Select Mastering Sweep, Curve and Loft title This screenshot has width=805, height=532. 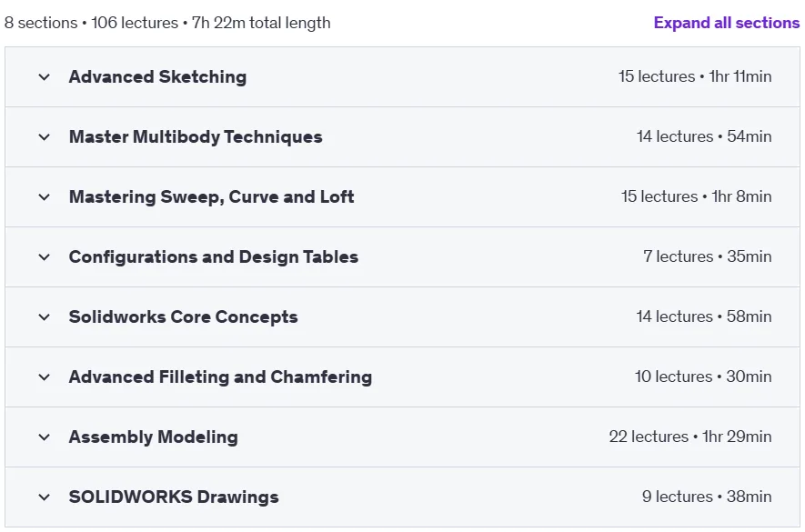coord(212,197)
